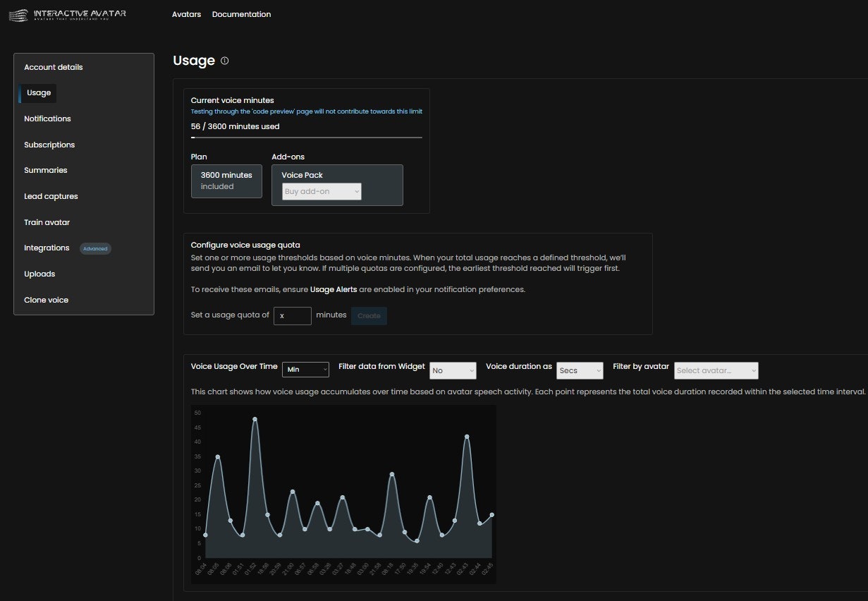
Task: Click the last chart point at 02:45
Action: coord(492,515)
